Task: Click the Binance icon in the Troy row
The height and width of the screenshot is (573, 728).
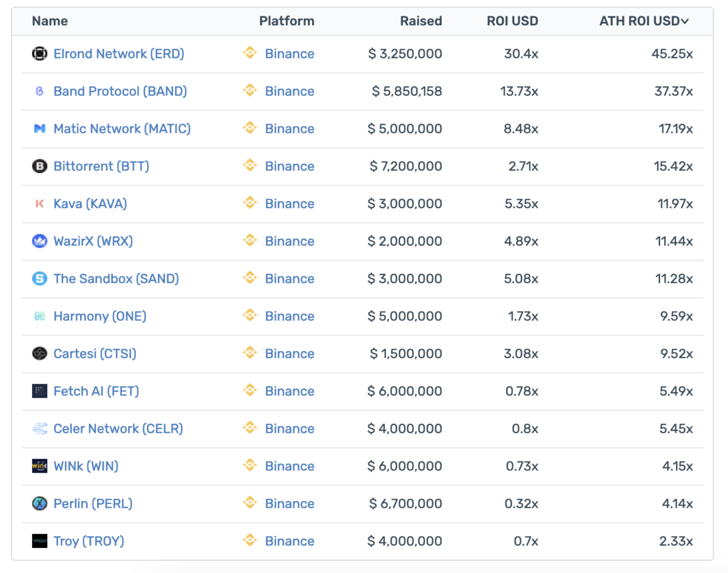Action: coord(250,541)
